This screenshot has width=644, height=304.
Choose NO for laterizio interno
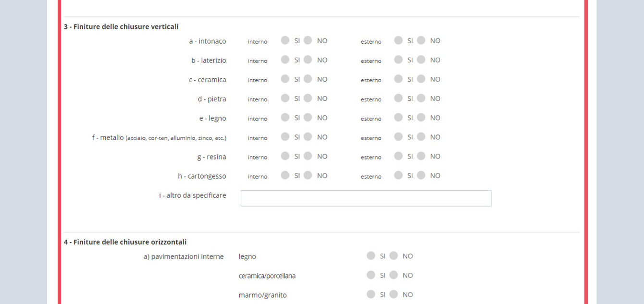click(x=308, y=60)
